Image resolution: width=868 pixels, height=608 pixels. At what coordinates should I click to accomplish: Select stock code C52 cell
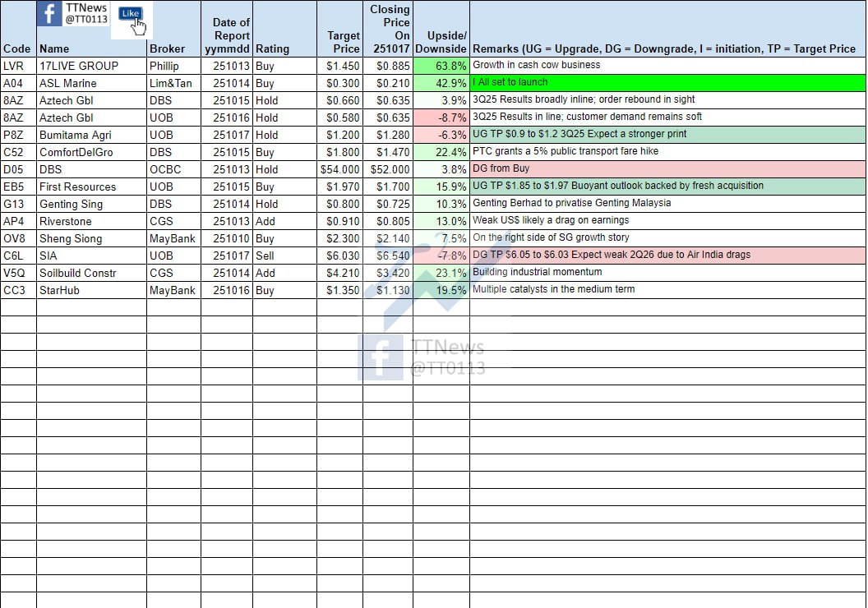(13, 152)
